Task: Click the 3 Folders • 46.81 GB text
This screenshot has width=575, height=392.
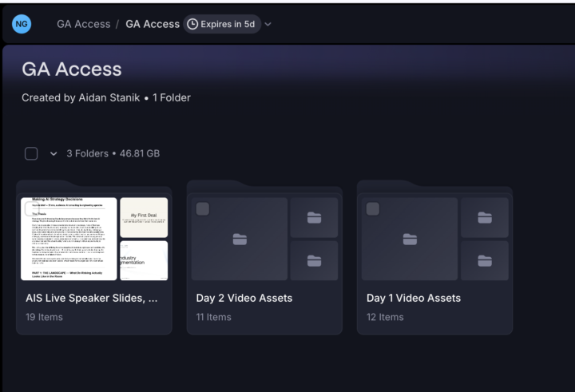Action: click(113, 153)
